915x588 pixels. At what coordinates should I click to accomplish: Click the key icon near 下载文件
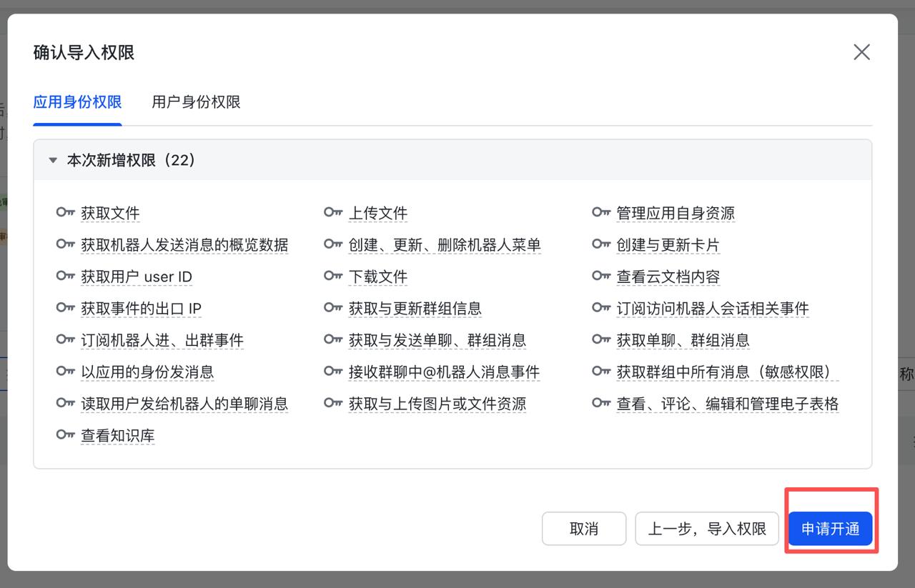333,276
